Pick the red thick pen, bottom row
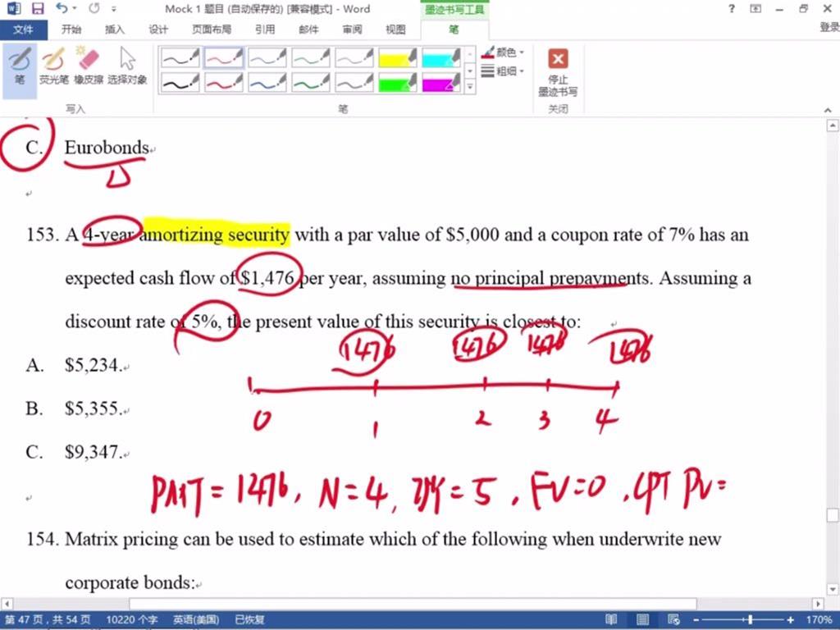Image resolution: width=840 pixels, height=630 pixels. click(x=223, y=82)
